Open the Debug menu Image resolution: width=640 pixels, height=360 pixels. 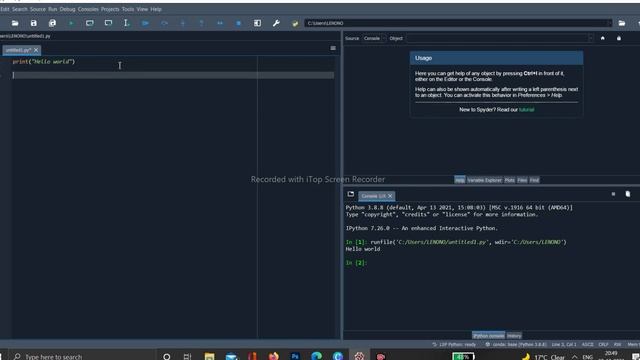(67, 9)
